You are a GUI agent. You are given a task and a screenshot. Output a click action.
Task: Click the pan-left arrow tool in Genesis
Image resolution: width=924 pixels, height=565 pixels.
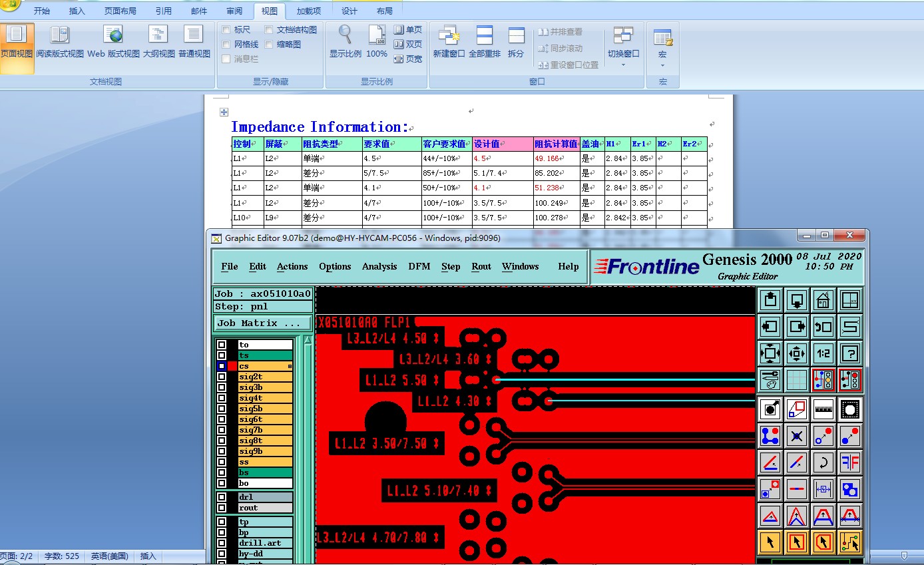coord(771,327)
